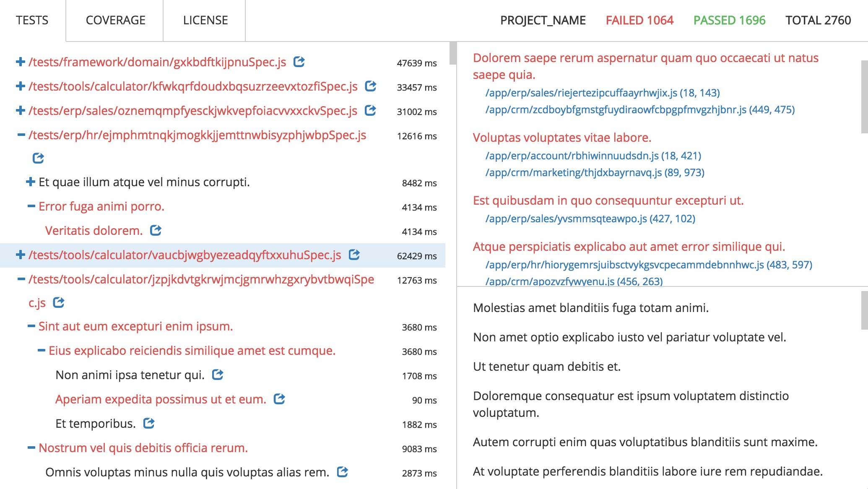Click error Voluptas voluptates vitae labore
Screen dimensions: 868x489
point(562,137)
